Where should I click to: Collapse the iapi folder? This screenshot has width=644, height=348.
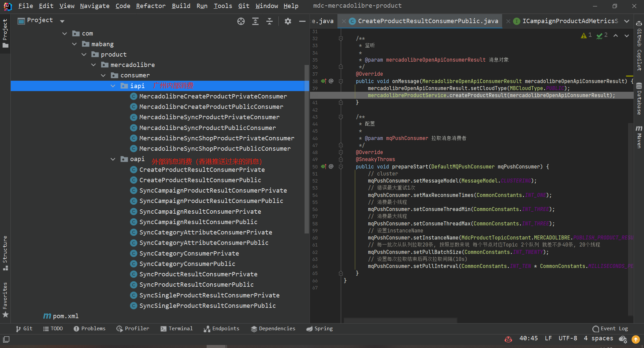[x=113, y=86]
